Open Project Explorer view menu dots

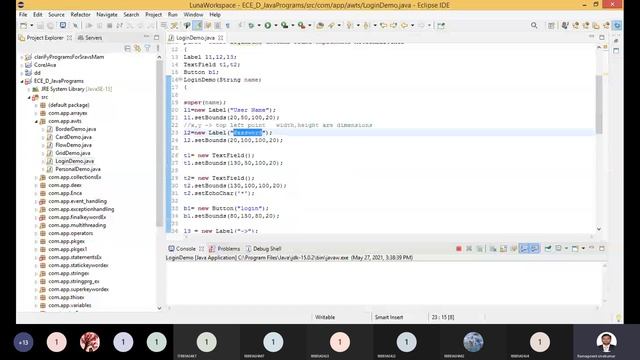[x=158, y=49]
